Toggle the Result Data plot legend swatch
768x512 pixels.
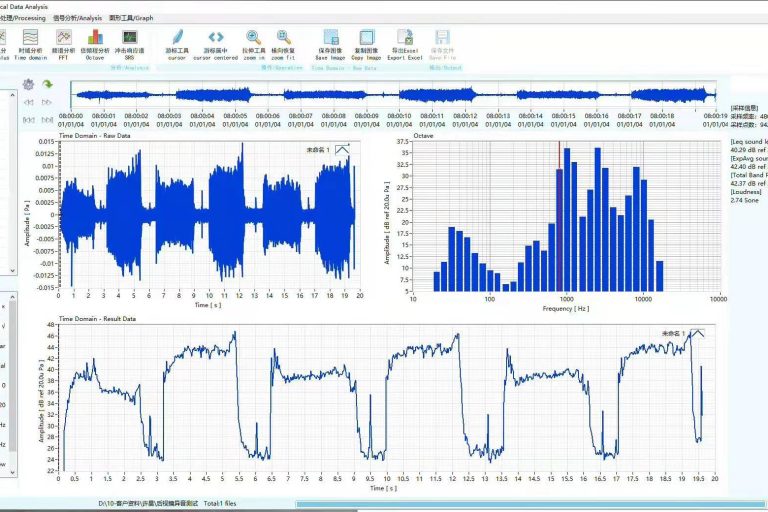(697, 332)
